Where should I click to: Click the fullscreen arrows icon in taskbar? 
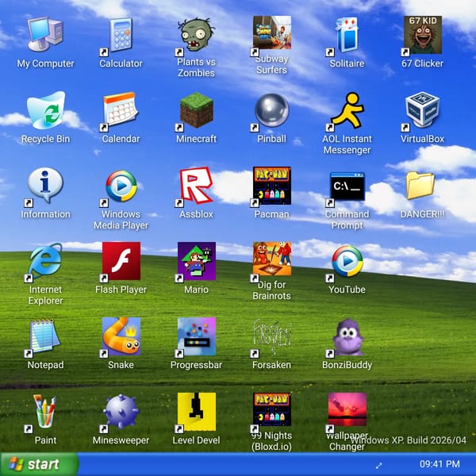(378, 466)
